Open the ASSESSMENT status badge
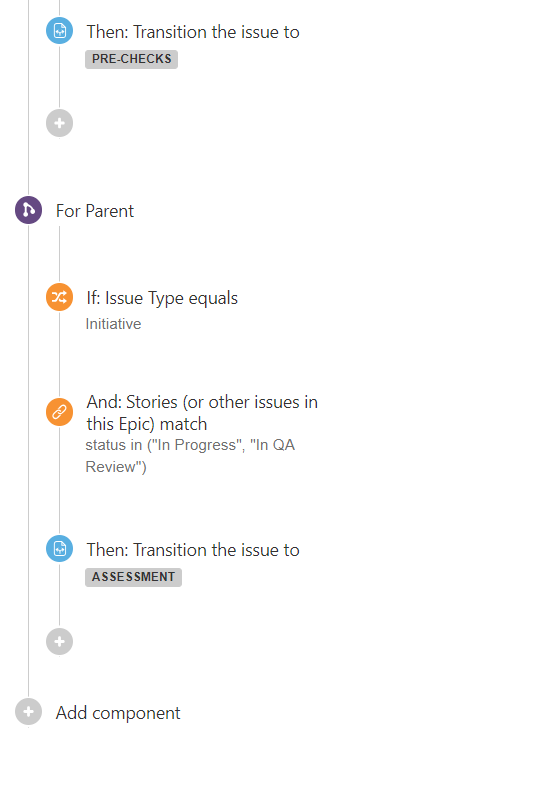 tap(133, 577)
